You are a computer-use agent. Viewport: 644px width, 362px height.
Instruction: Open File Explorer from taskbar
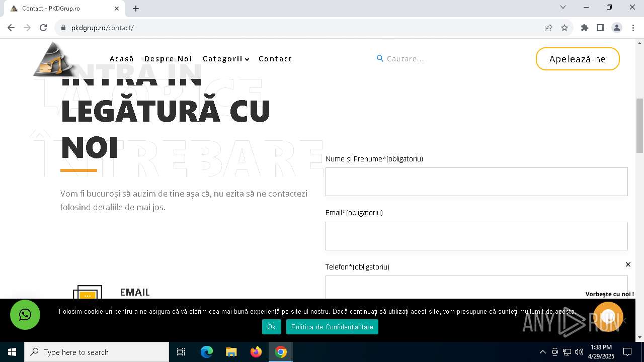point(231,352)
